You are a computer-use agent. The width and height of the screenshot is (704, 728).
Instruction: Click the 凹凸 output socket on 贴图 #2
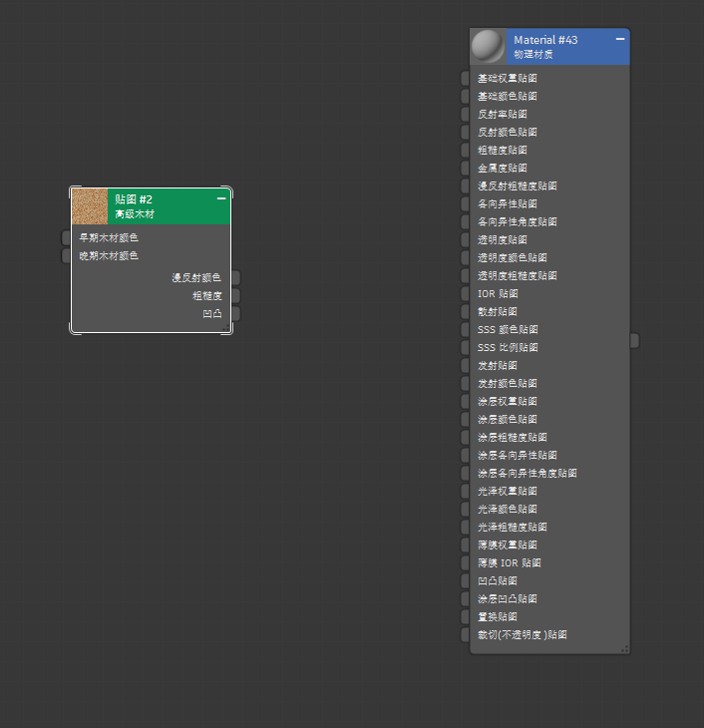click(x=236, y=314)
